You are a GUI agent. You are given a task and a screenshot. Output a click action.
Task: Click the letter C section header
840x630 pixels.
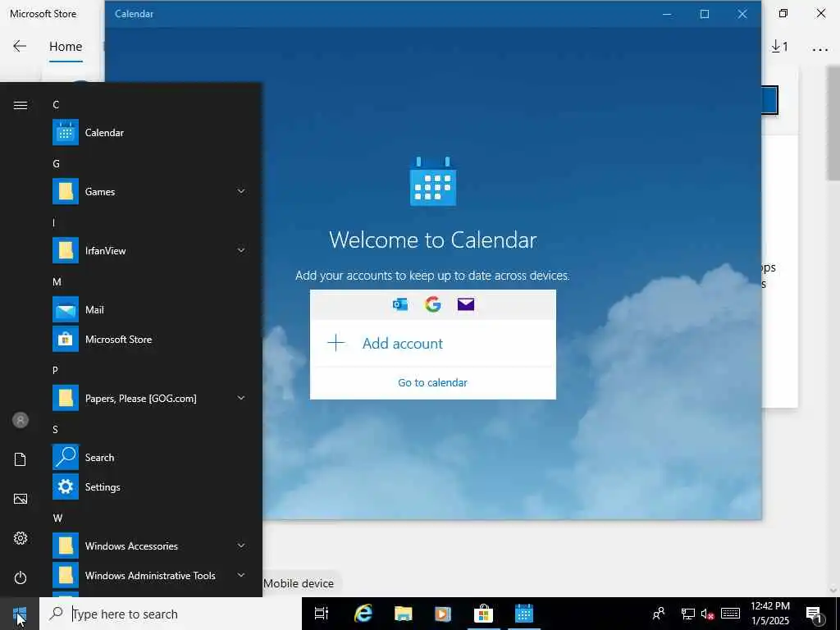point(57,104)
